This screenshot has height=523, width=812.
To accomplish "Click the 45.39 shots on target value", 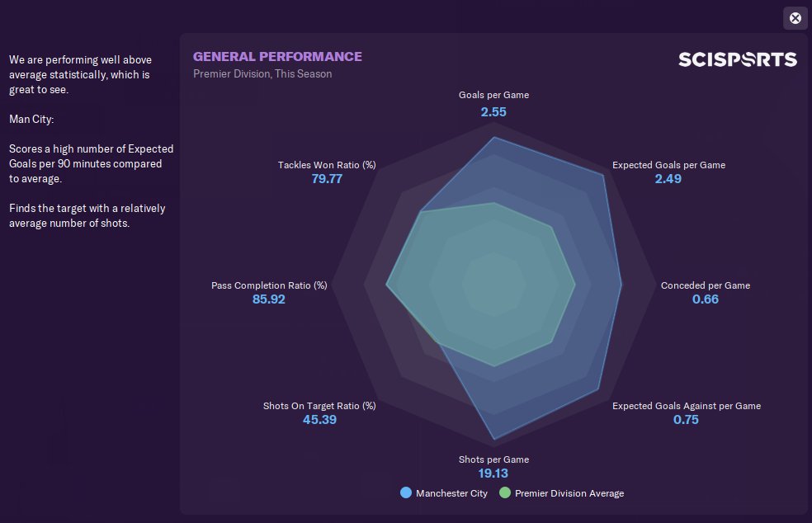I will [319, 420].
